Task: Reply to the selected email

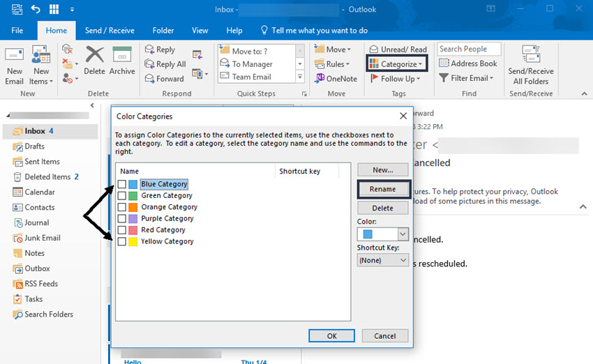Action: click(160, 50)
